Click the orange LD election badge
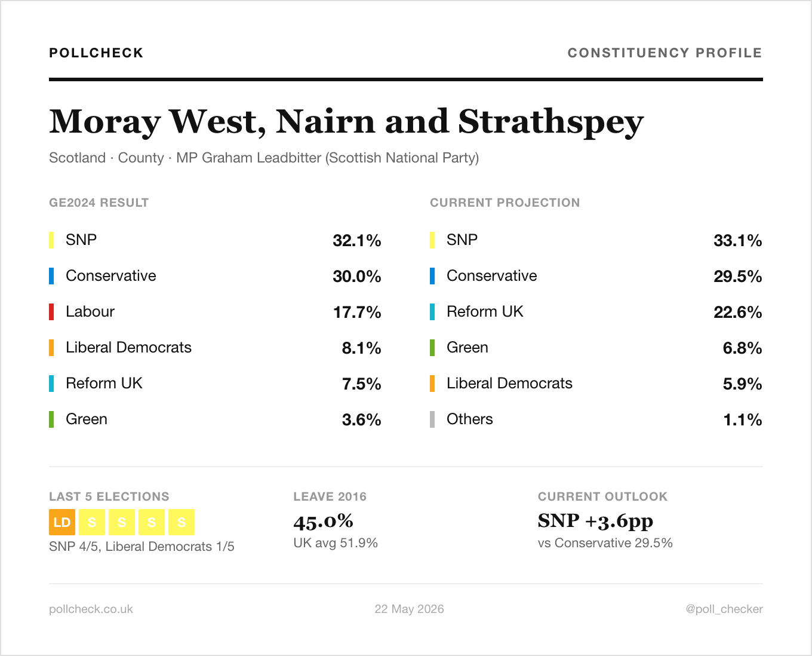812x656 pixels. (62, 522)
